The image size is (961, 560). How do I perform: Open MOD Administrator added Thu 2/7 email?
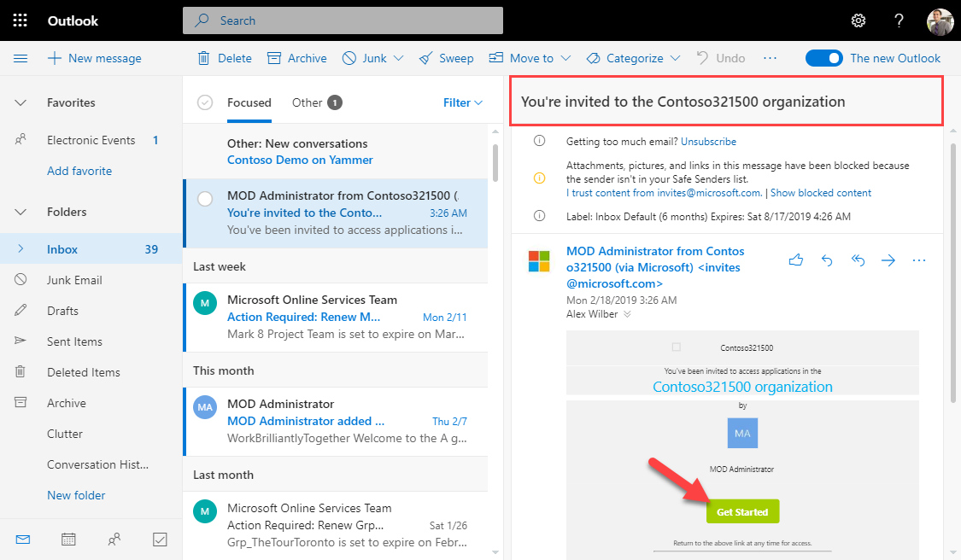click(336, 421)
